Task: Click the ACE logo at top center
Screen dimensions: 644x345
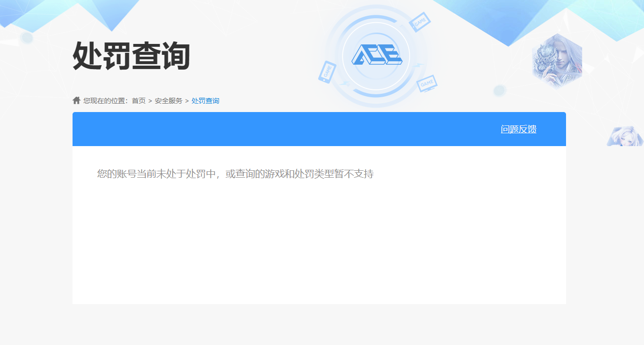Action: pos(377,55)
